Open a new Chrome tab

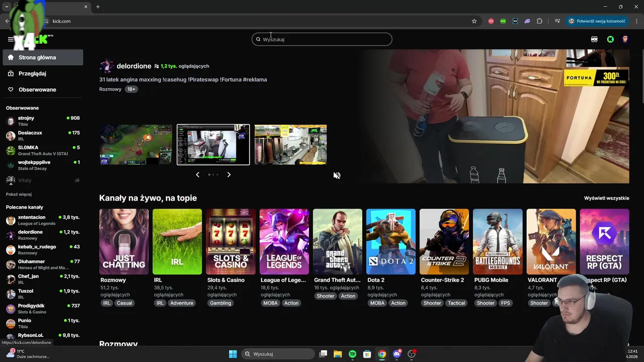pos(98,7)
